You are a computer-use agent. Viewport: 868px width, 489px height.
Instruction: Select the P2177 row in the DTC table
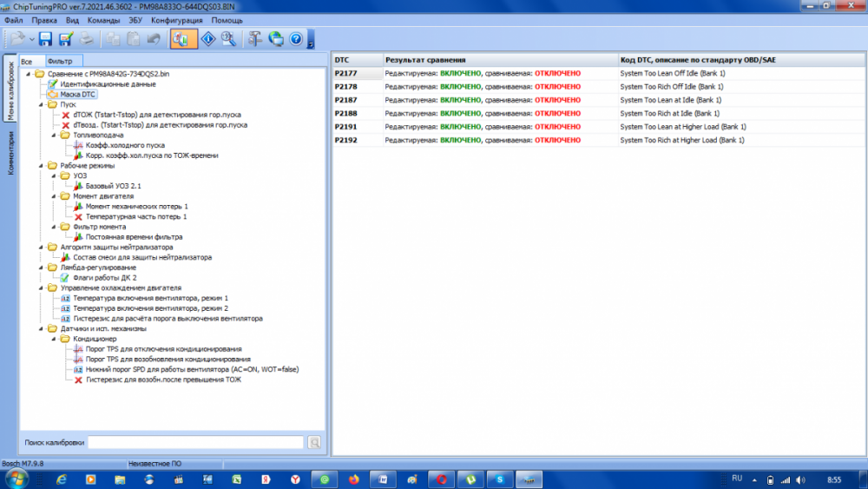(x=598, y=73)
